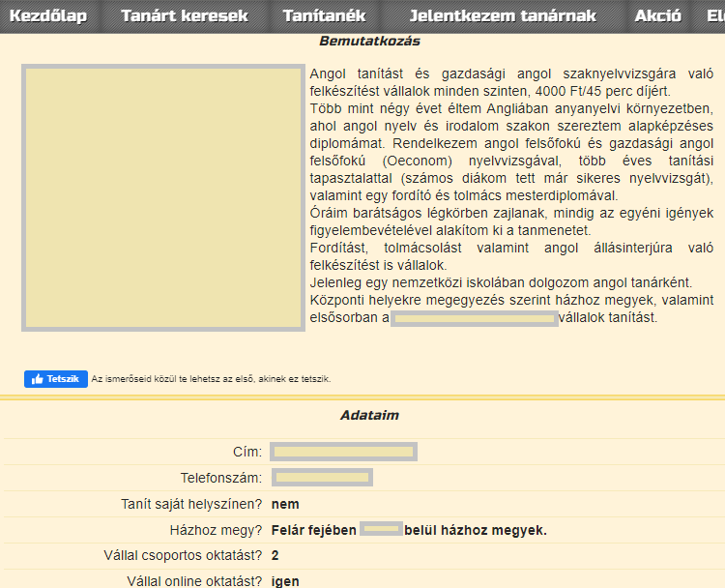The width and height of the screenshot is (725, 588).
Task: Click the Telefonszám label
Action: (220, 478)
